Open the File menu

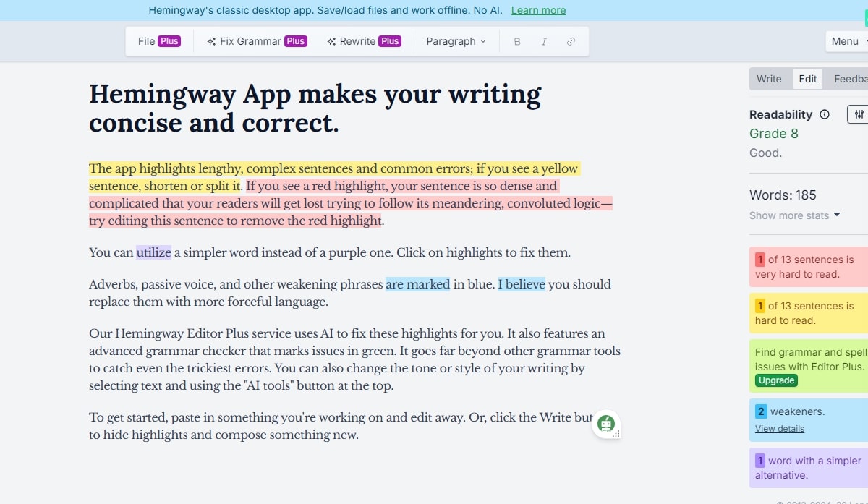158,41
